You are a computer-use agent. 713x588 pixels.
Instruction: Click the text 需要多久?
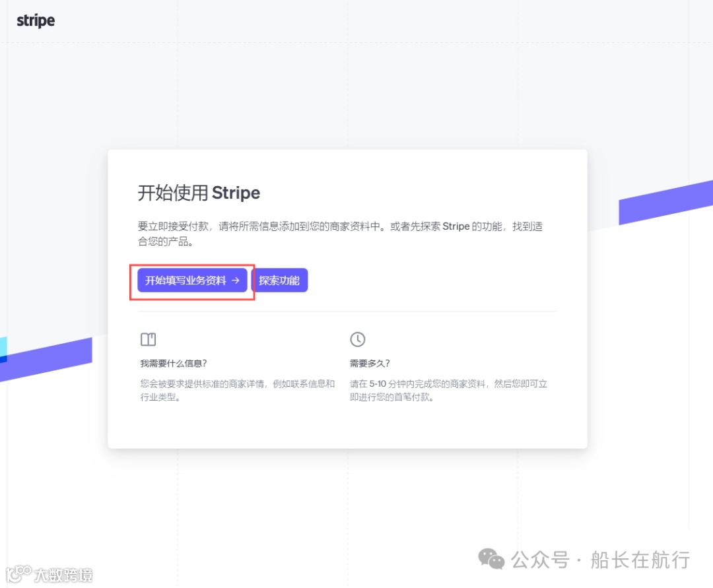point(370,364)
